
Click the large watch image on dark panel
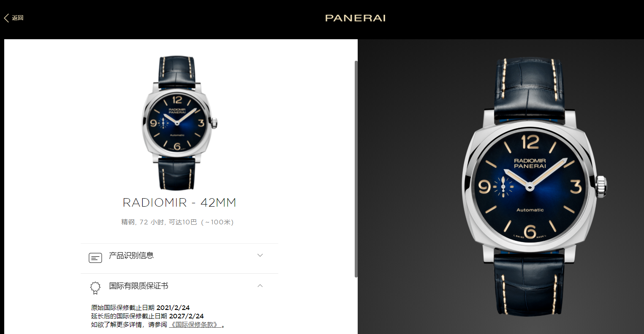click(534, 186)
